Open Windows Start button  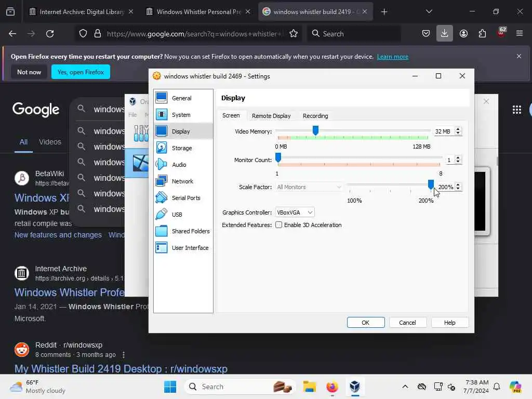pyautogui.click(x=170, y=387)
